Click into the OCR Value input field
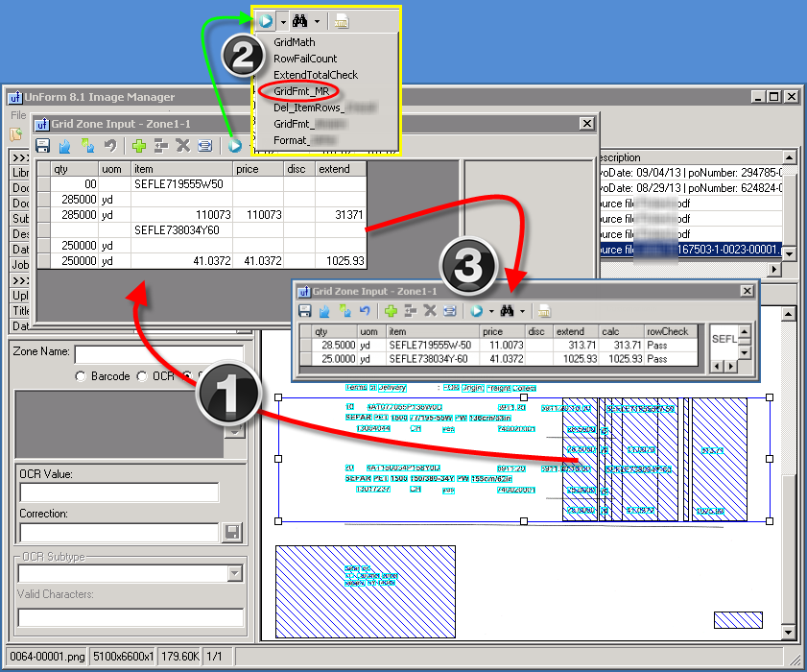 [x=119, y=492]
